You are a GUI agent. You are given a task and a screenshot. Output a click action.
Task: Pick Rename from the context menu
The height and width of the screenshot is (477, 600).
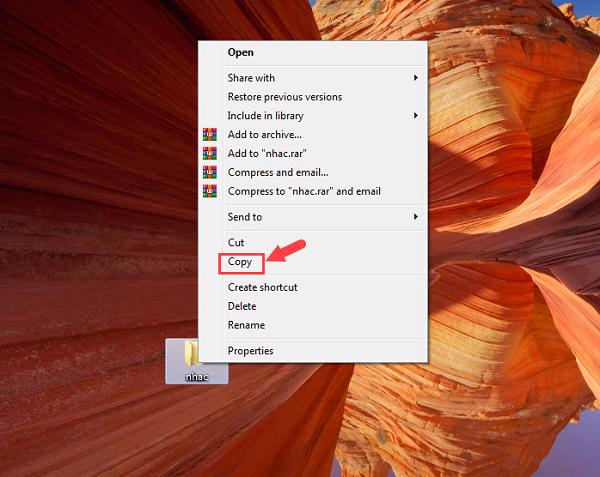(246, 325)
